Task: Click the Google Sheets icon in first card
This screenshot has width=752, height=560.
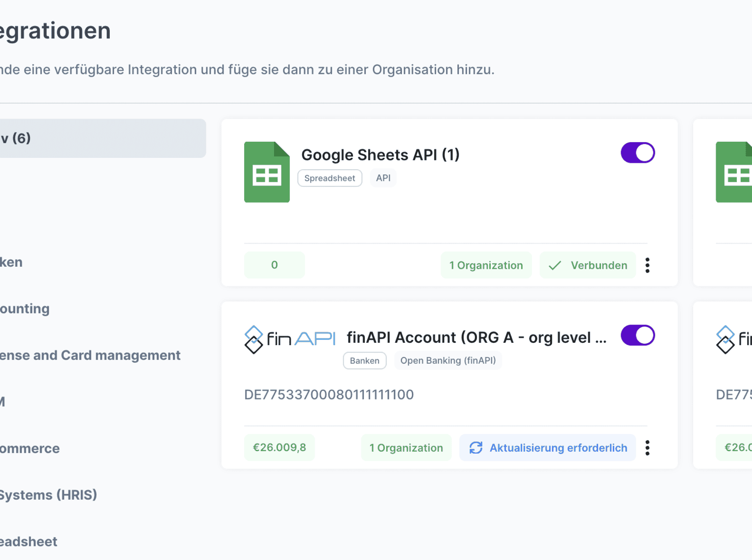Action: 267,172
